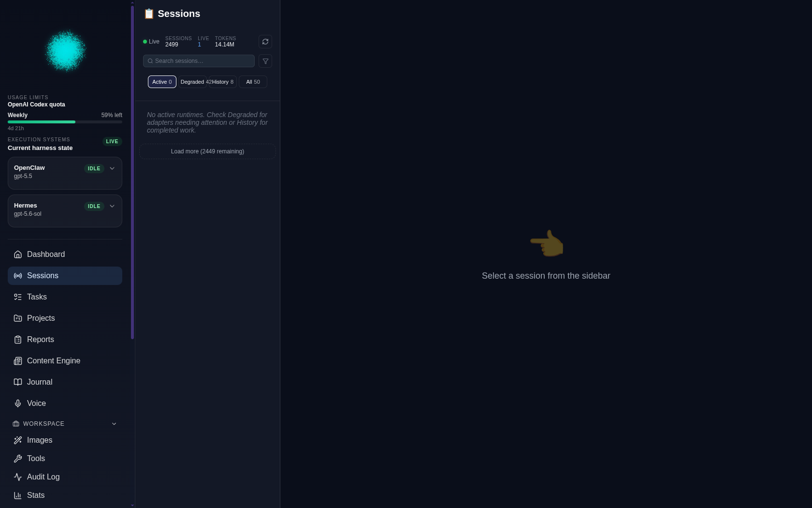Click the Images magic wand icon
Viewport: 812px width, 508px height.
[18, 440]
